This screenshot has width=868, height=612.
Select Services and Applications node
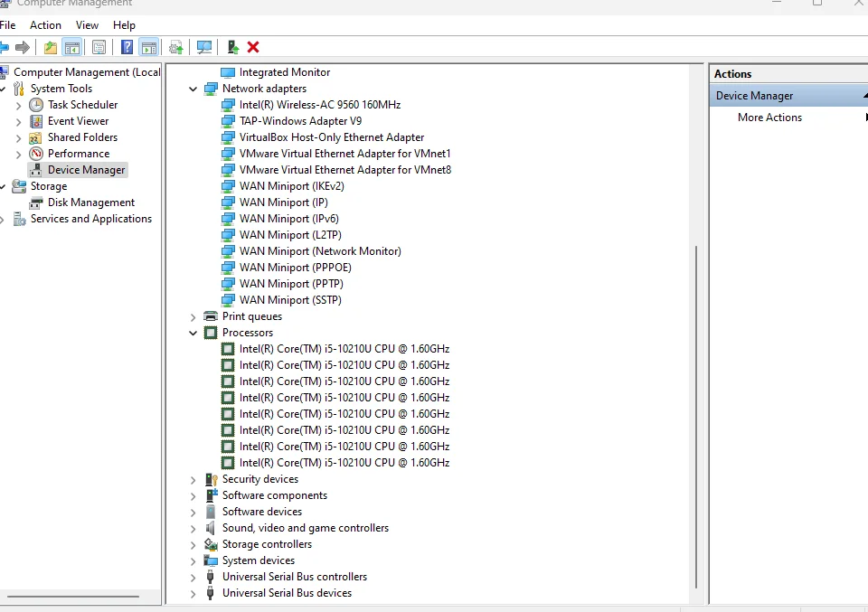[x=90, y=219]
